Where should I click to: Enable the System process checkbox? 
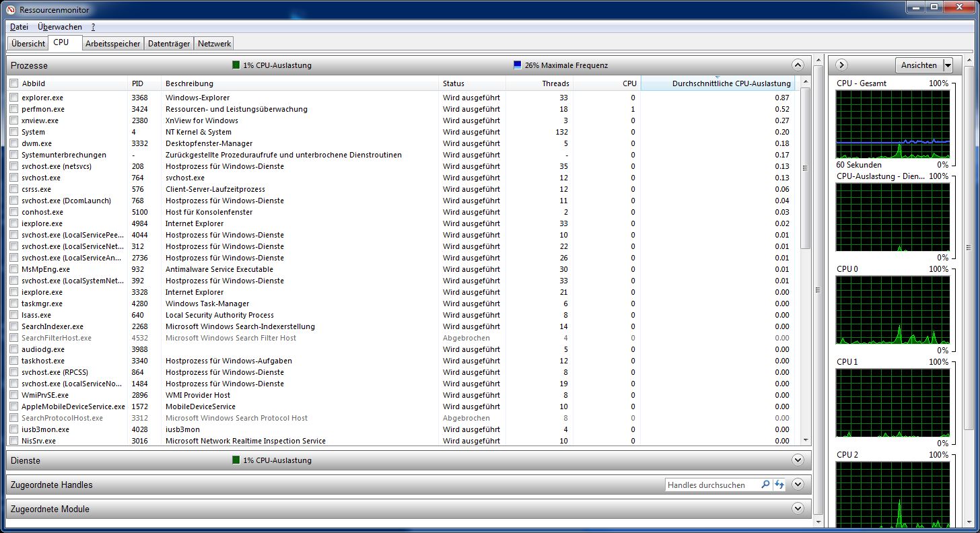[x=13, y=132]
